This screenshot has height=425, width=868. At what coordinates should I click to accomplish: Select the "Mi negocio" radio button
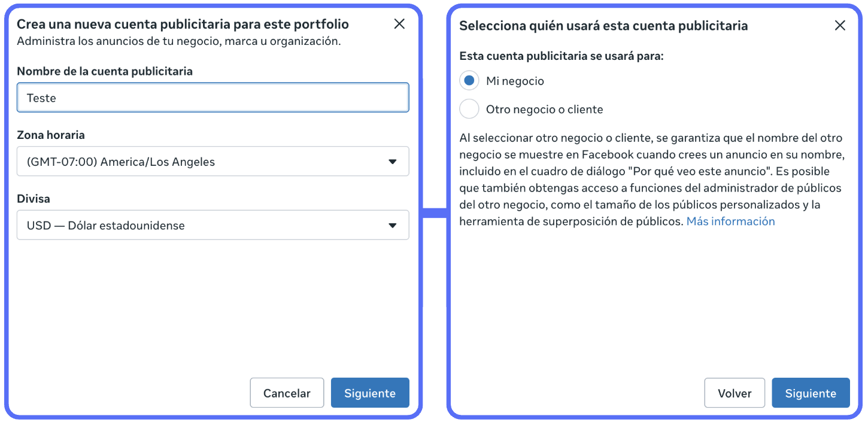tap(469, 81)
